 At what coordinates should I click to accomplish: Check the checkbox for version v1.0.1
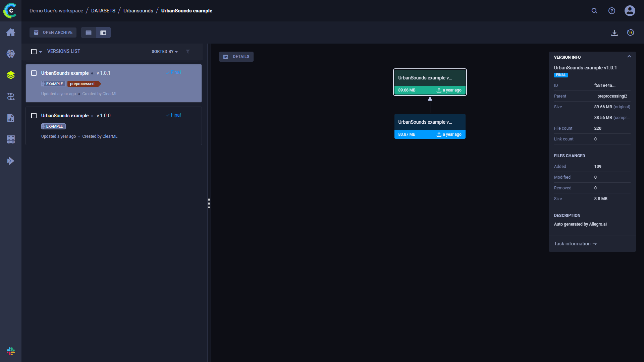(34, 73)
